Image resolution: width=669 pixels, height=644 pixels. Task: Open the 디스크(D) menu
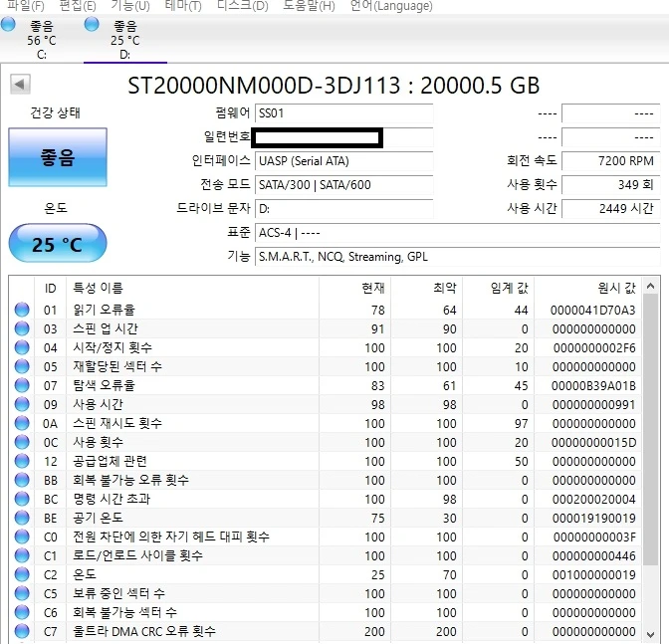tap(242, 6)
